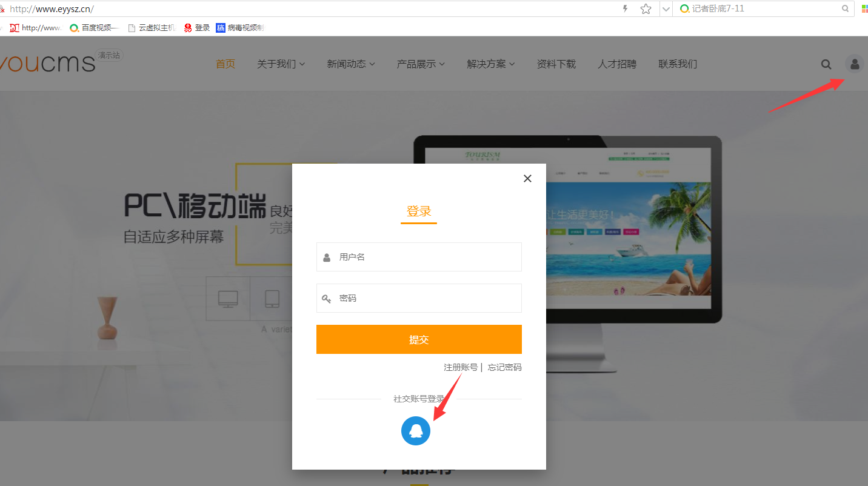Viewport: 868px width, 486px height.
Task: Open the 病毒视频制 bookmark
Action: (x=239, y=27)
